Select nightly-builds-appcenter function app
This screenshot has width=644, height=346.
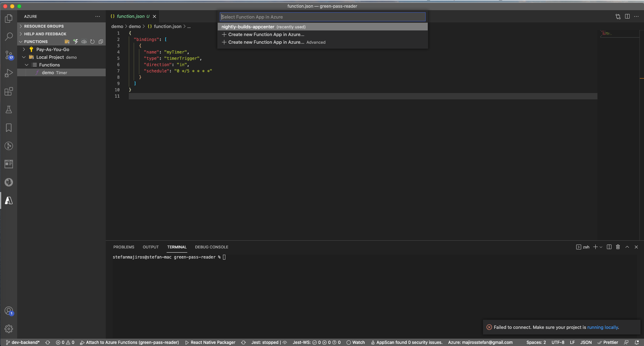(x=322, y=27)
